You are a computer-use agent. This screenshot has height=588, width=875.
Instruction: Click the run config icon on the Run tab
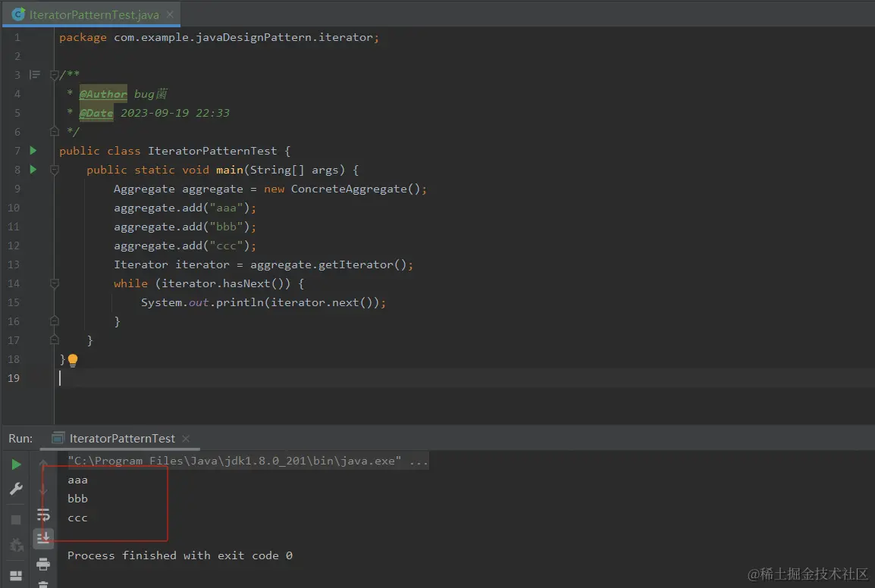click(x=58, y=439)
